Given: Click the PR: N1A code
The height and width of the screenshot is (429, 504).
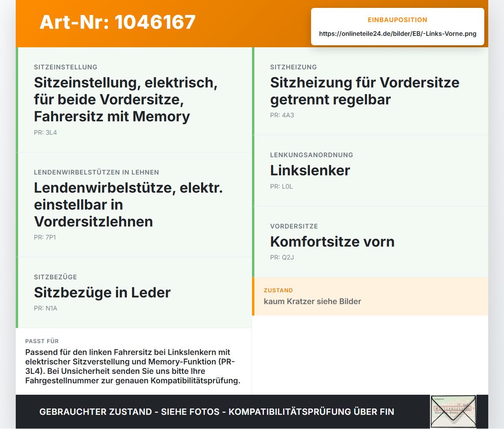Looking at the screenshot, I should coord(46,308).
